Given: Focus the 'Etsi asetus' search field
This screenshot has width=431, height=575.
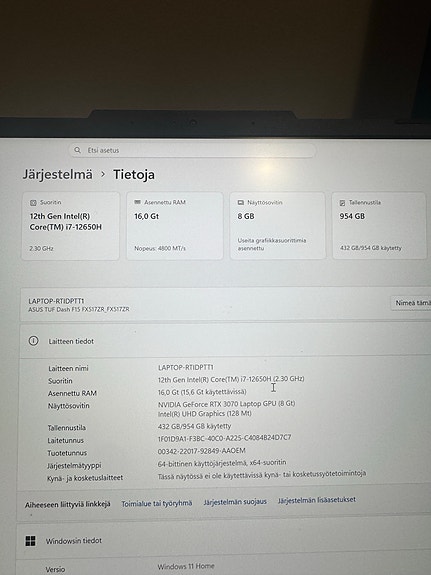Looking at the screenshot, I should (192, 150).
